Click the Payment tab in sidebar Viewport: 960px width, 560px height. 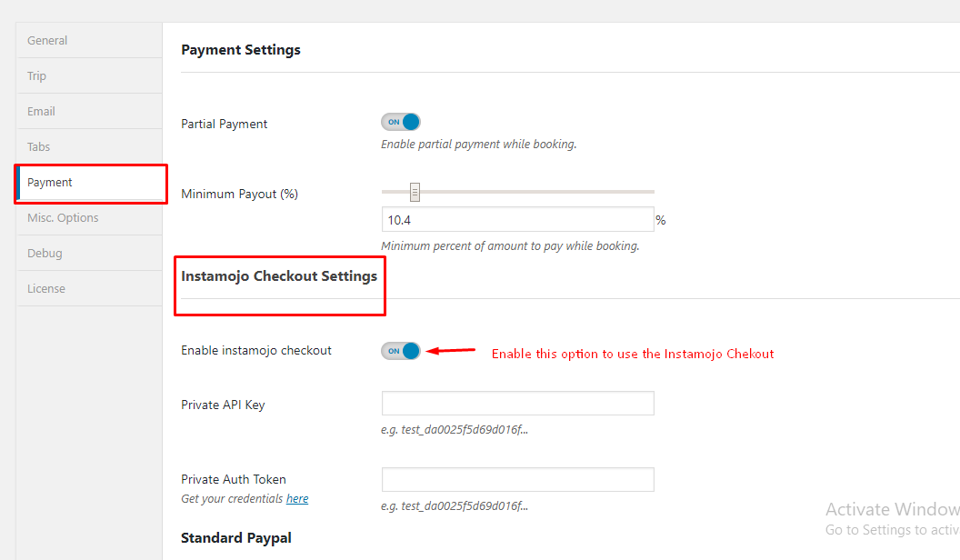pos(50,183)
